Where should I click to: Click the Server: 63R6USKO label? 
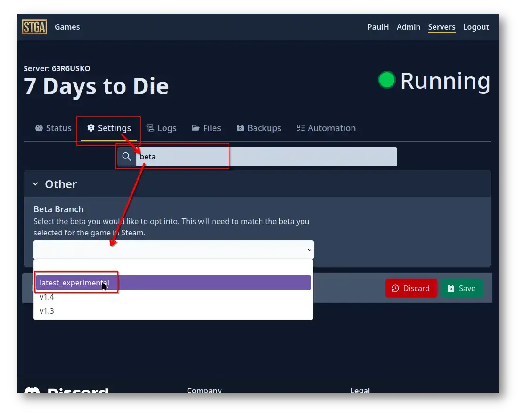57,68
